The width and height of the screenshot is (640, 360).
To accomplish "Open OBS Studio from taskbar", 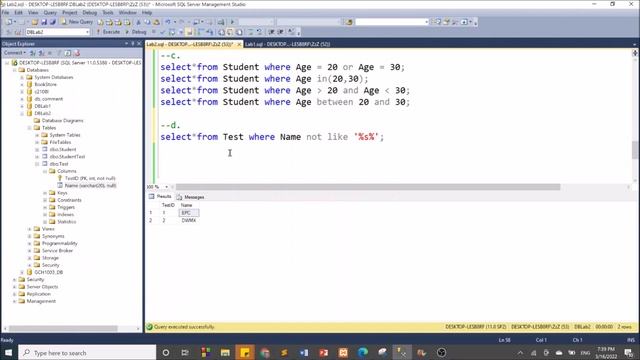I will 441,353.
